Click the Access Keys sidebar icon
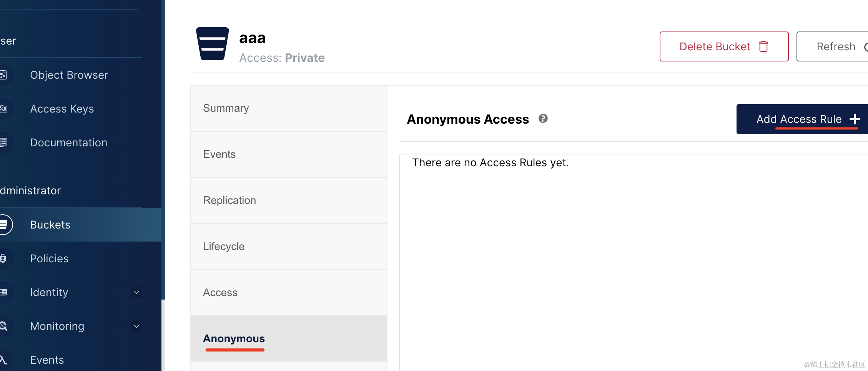This screenshot has width=868, height=371. pos(3,109)
